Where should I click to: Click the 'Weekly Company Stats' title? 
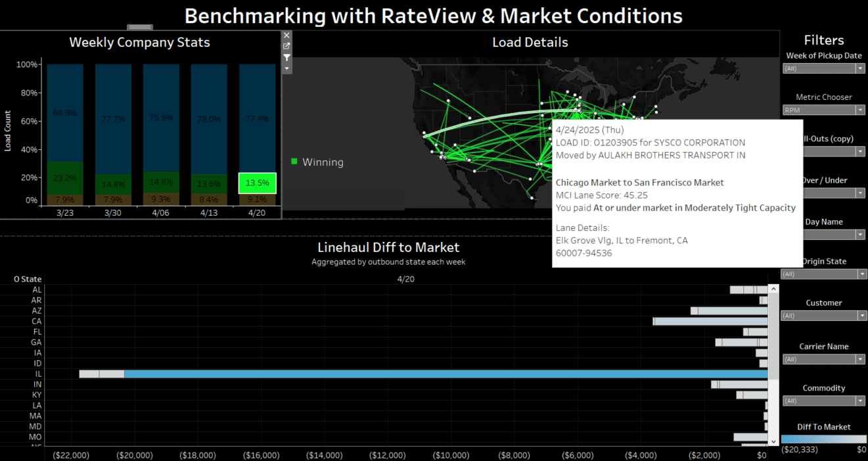click(x=140, y=42)
